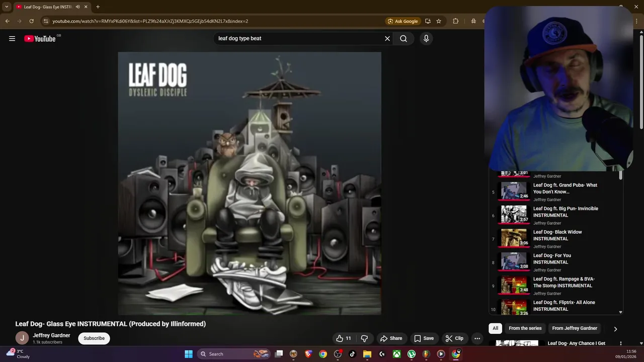The image size is (644, 362).
Task: Play Leaf Dog ft. Grand Puba playlist item
Action: [x=556, y=192]
